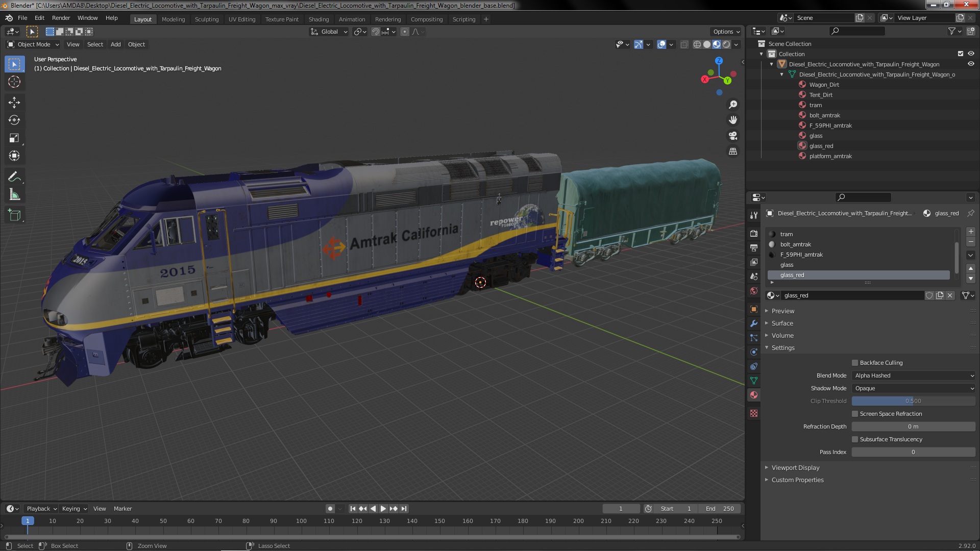Image resolution: width=980 pixels, height=551 pixels.
Task: Toggle camera view icon
Action: point(733,136)
